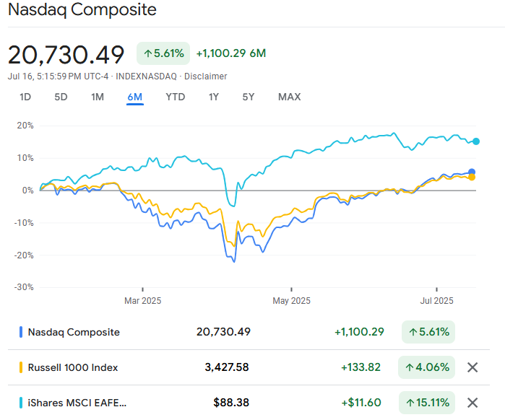
Task: Click the -20% y-axis label
Action: (24, 255)
